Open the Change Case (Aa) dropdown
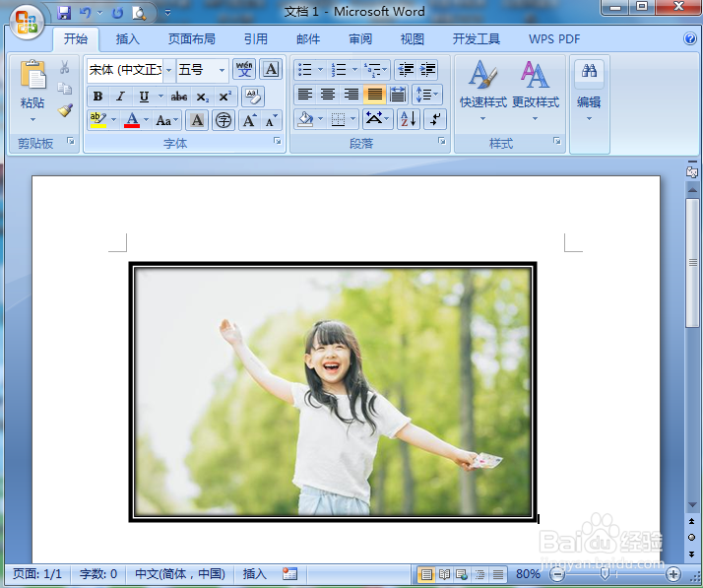This screenshot has height=588, width=703. point(167,120)
